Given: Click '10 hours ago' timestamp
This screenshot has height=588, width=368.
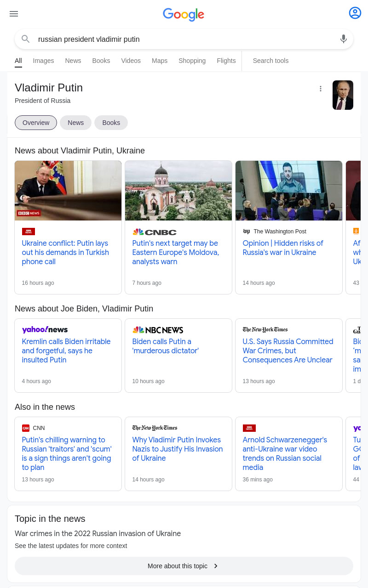Looking at the screenshot, I should [149, 381].
